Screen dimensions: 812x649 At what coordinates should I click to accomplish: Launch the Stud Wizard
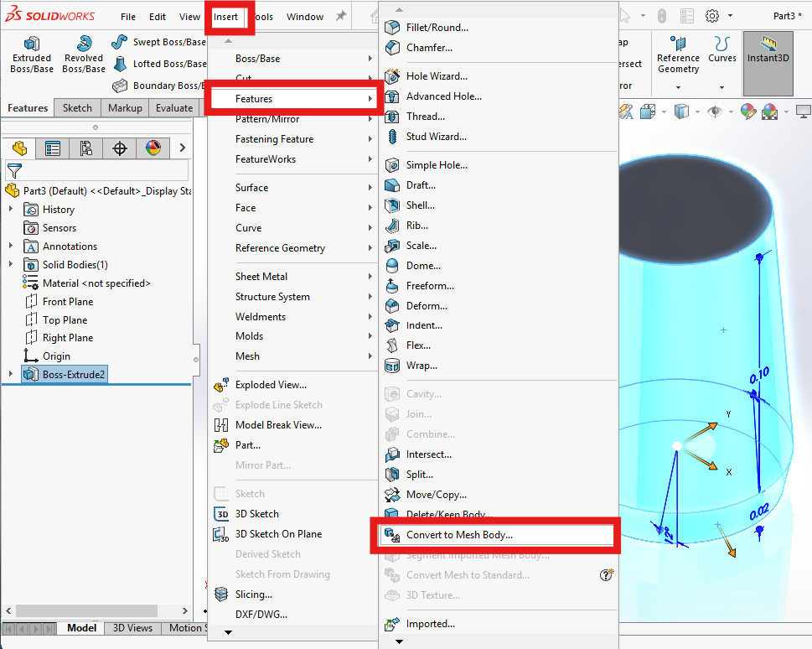499,137
